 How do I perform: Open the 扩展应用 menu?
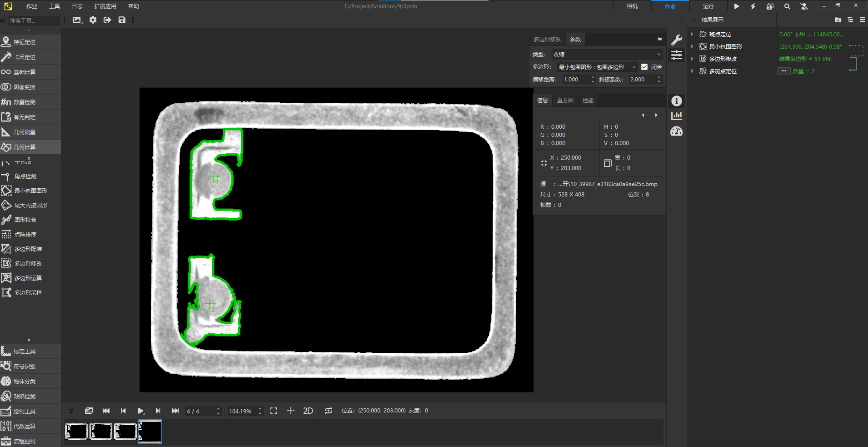point(105,6)
